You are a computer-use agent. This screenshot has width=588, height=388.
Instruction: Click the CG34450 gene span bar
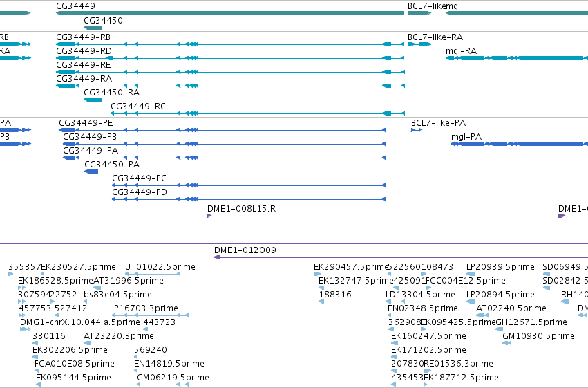pyautogui.click(x=93, y=28)
